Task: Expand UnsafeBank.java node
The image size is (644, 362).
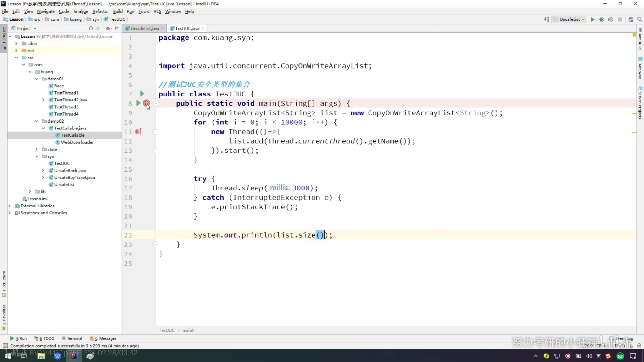Action: tap(43, 170)
